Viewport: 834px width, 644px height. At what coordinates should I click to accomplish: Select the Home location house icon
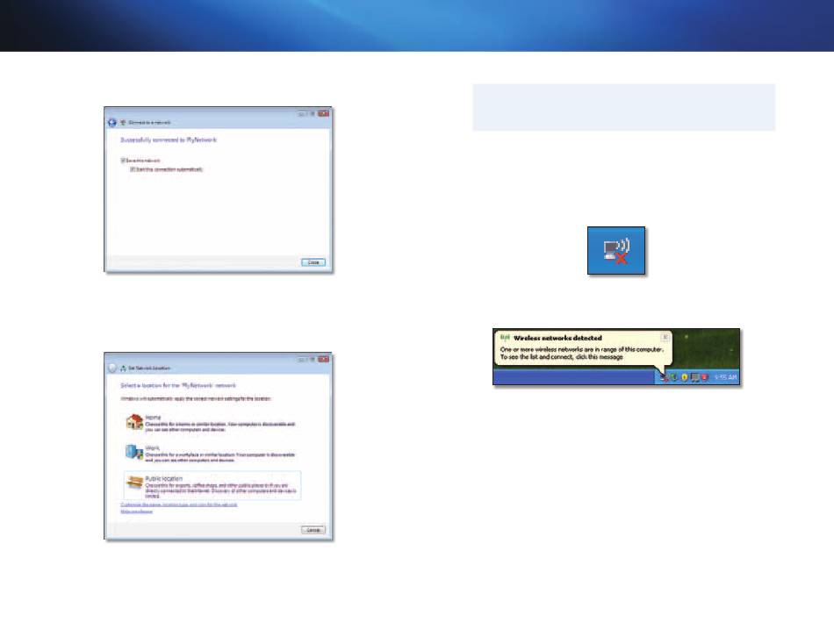pos(133,423)
